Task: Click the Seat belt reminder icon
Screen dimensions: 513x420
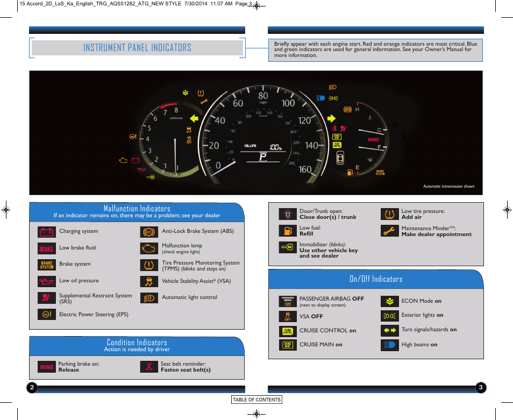Action: point(149,367)
